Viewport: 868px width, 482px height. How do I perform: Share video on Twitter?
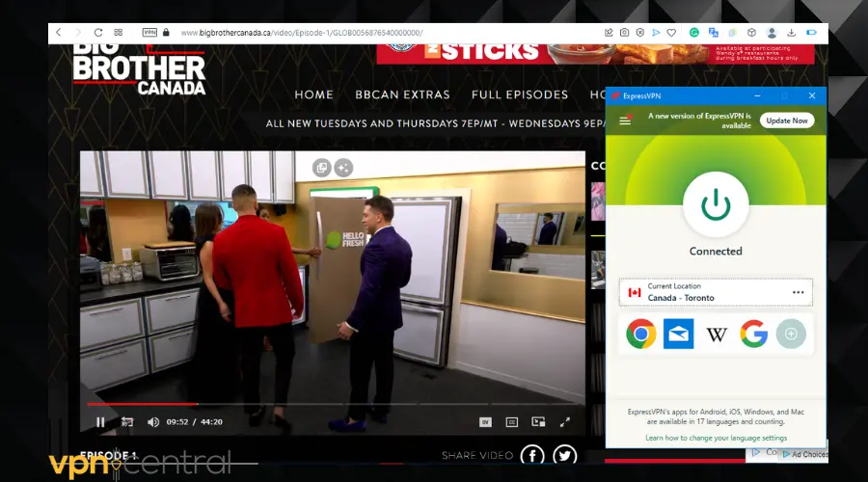564,455
